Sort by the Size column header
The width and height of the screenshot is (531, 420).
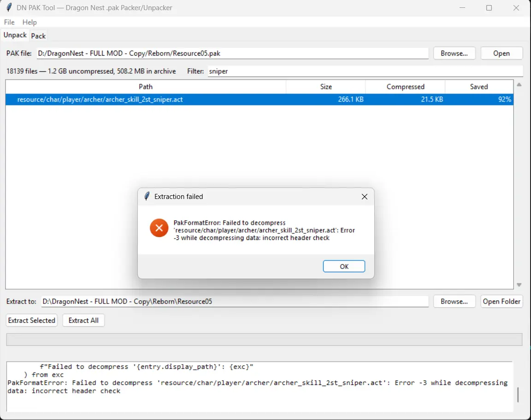click(326, 87)
